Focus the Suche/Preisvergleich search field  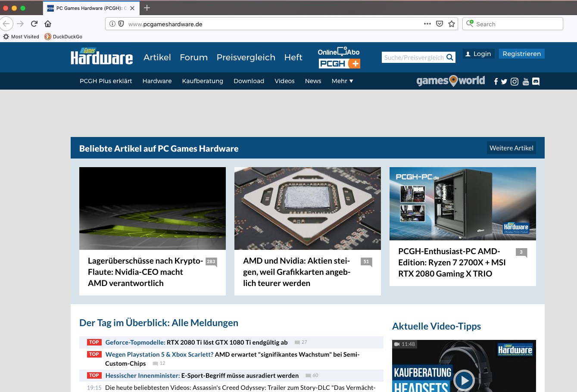pyautogui.click(x=414, y=57)
